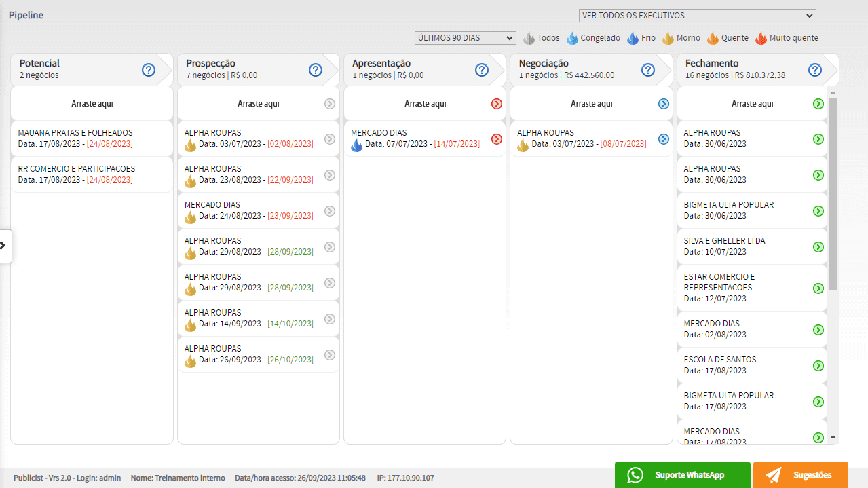Open Suporte WhatsApp button
Screen dimensions: 868x488
click(682, 475)
